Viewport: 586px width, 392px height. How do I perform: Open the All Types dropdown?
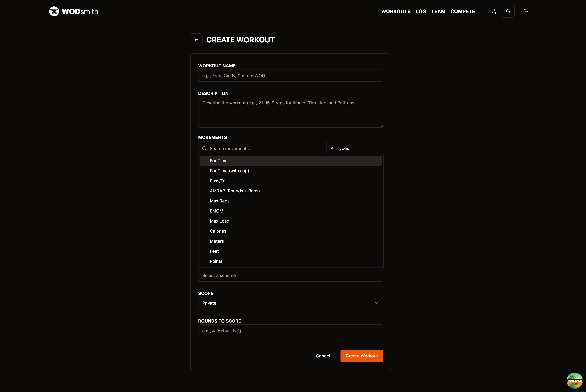pyautogui.click(x=355, y=149)
